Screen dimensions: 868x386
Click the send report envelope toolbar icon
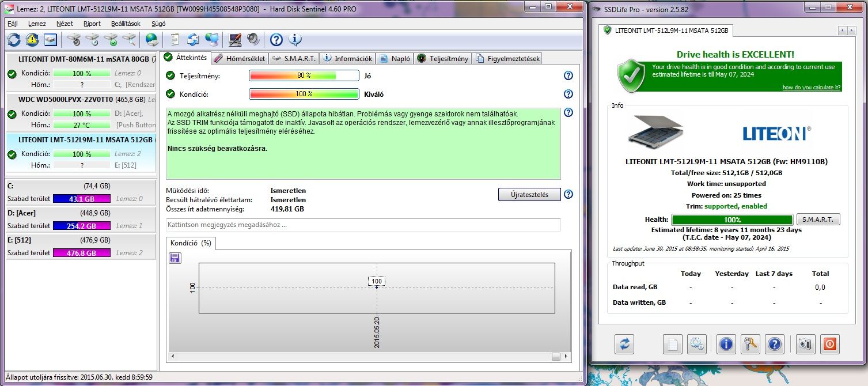coord(194,40)
